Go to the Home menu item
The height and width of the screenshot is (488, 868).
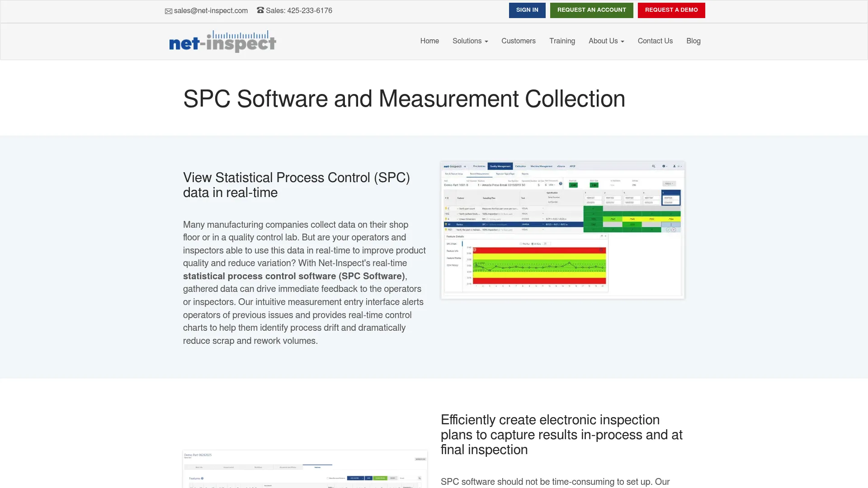[429, 41]
